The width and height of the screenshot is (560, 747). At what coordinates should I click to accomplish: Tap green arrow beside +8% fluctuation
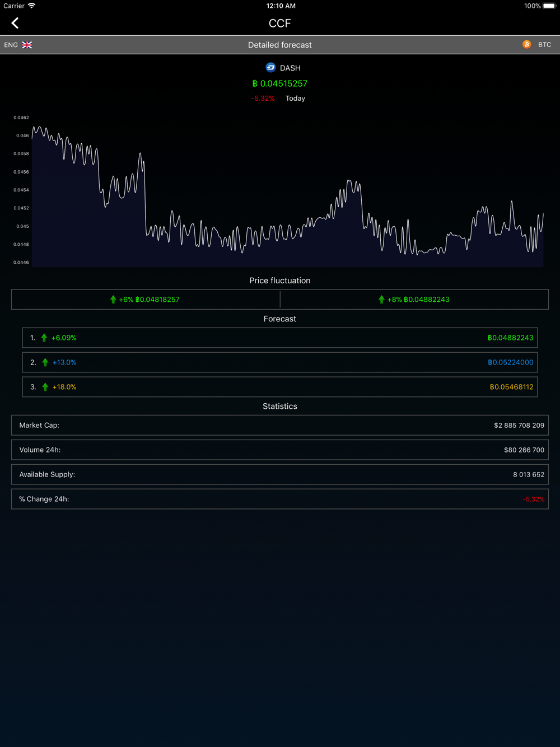tap(381, 300)
